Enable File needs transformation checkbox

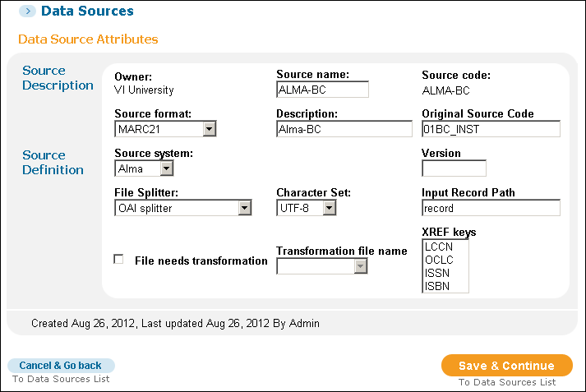click(x=118, y=260)
